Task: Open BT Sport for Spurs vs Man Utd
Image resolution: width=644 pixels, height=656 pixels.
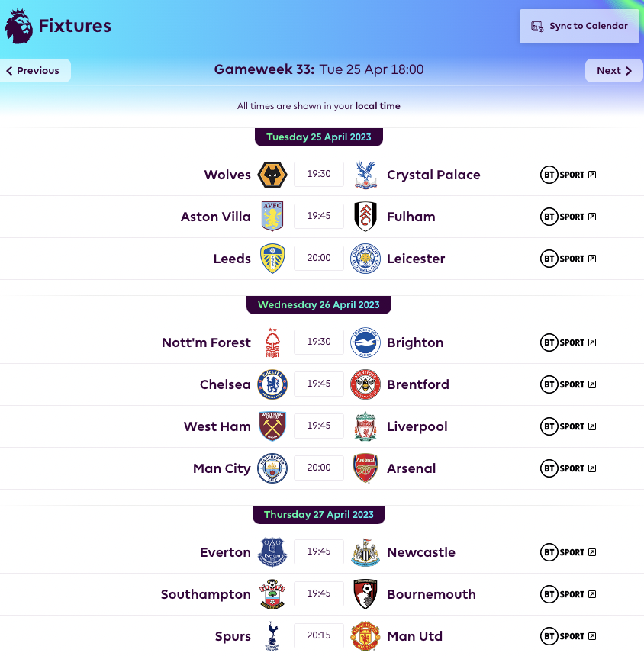Action: point(568,635)
